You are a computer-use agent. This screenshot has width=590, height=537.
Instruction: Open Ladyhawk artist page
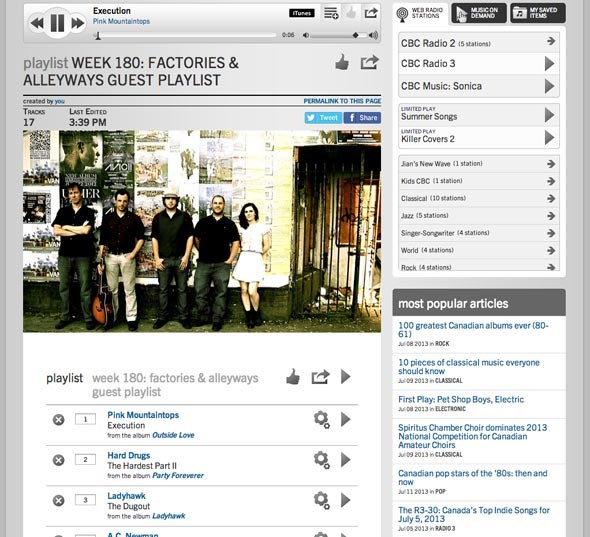coord(126,496)
